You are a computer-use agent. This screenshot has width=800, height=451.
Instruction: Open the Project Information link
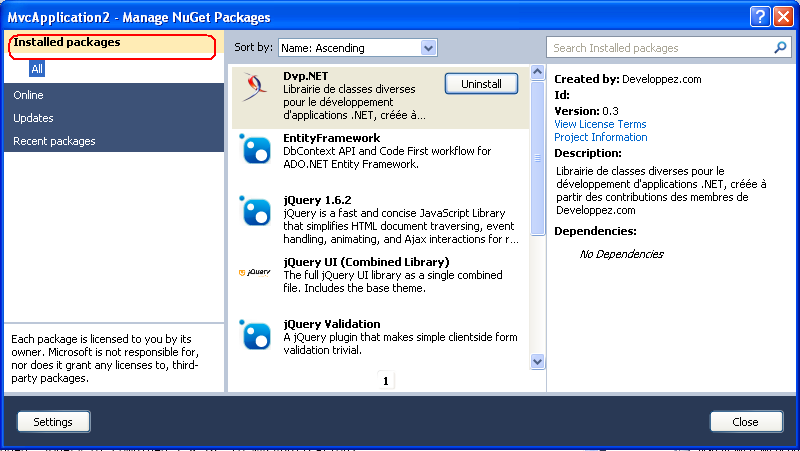pos(600,137)
